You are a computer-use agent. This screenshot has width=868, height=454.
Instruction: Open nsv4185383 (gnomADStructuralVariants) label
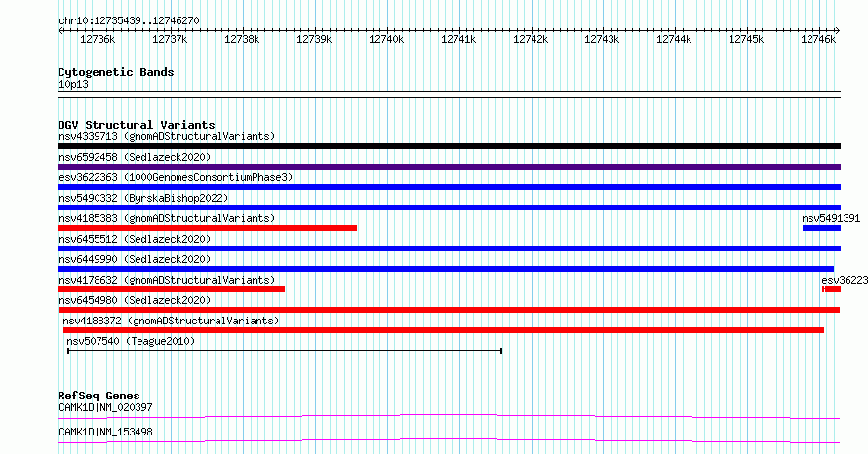point(167,218)
